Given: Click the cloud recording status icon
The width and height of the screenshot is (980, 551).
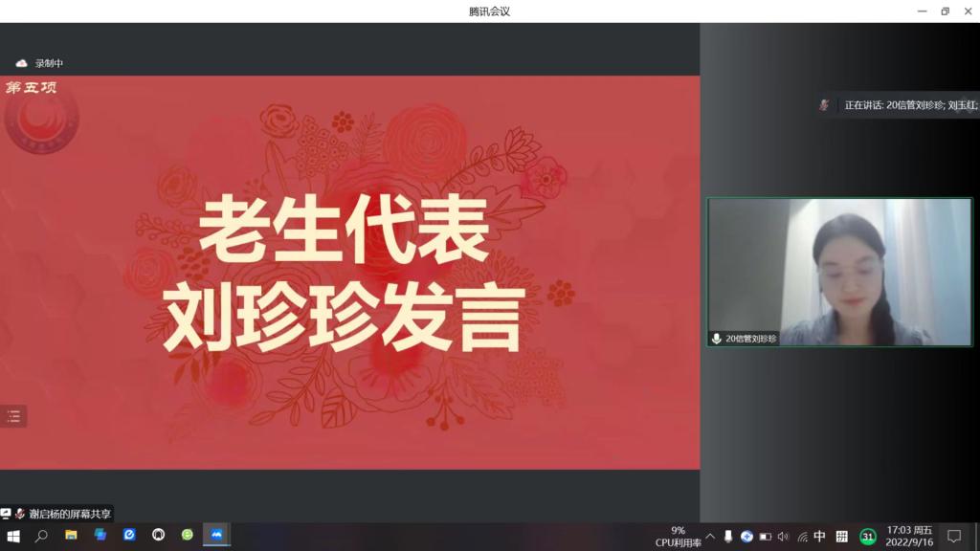Looking at the screenshot, I should [x=22, y=63].
